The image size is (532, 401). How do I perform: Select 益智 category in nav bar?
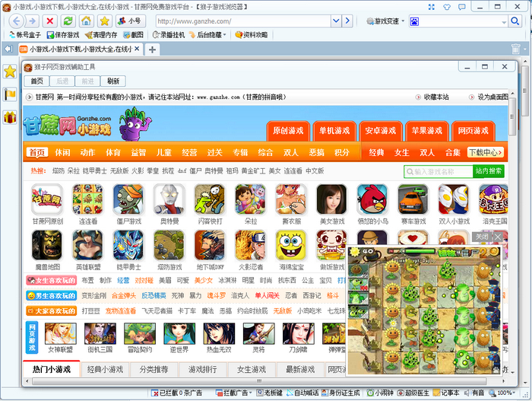138,153
